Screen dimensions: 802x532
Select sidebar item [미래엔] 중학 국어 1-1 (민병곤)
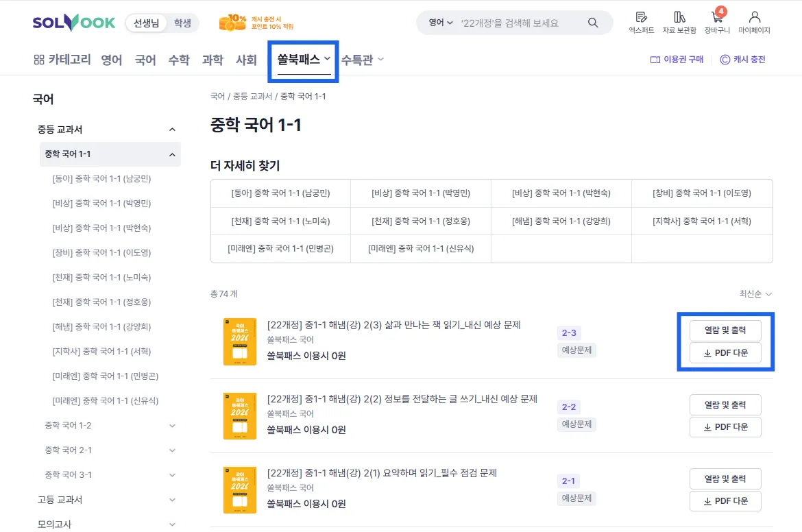point(105,376)
